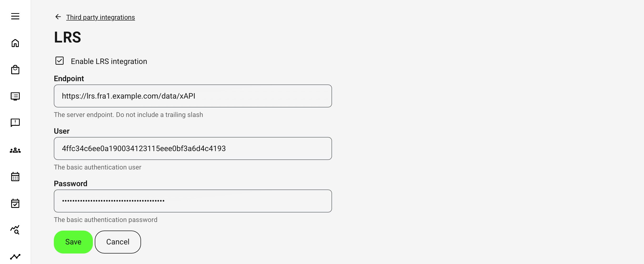Image resolution: width=644 pixels, height=264 pixels.
Task: Select the basic authentication User field
Action: coord(192,148)
